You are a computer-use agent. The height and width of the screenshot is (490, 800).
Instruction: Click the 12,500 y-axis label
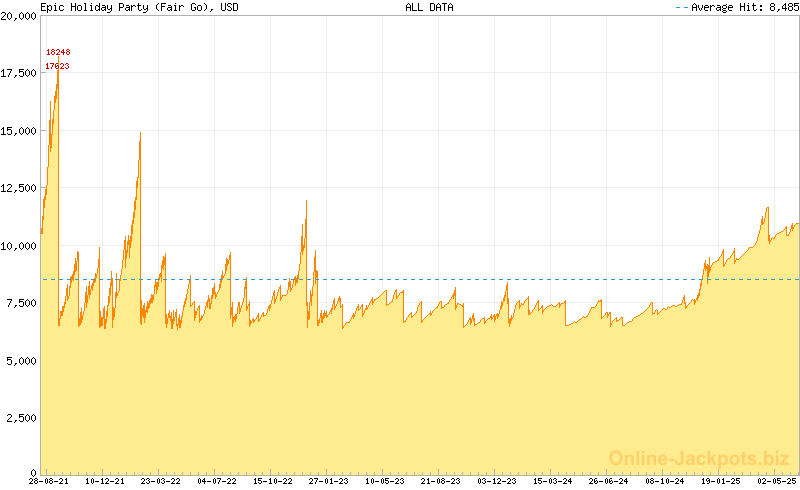19,188
